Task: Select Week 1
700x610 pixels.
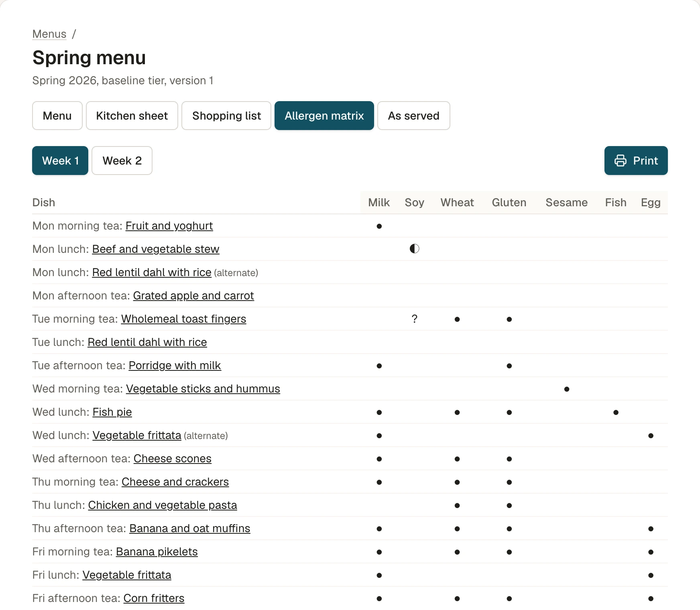Action: coord(60,161)
